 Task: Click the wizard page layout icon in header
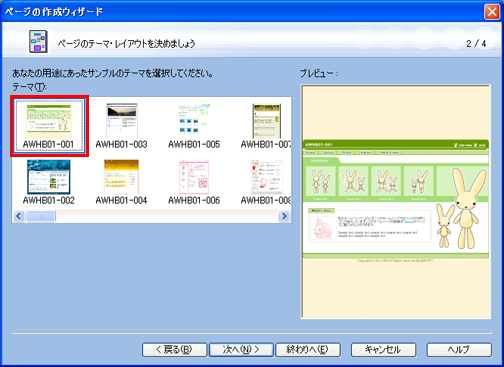tap(38, 42)
